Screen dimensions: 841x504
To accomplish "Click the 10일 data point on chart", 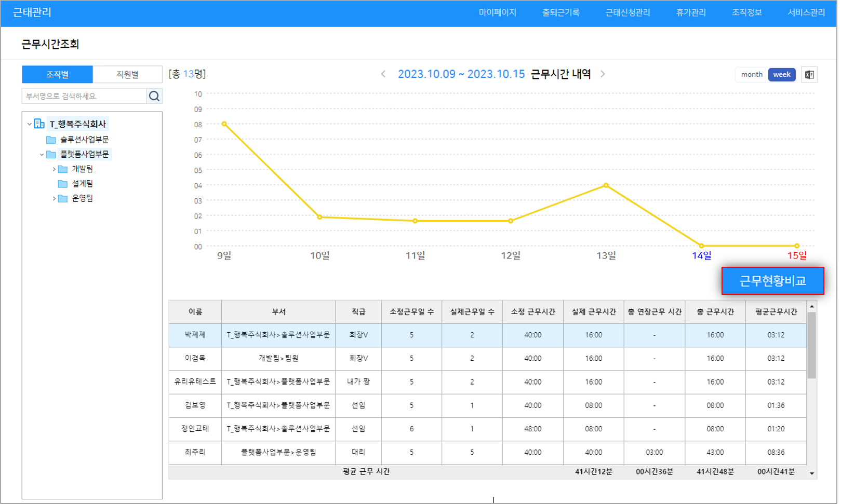I will click(319, 217).
